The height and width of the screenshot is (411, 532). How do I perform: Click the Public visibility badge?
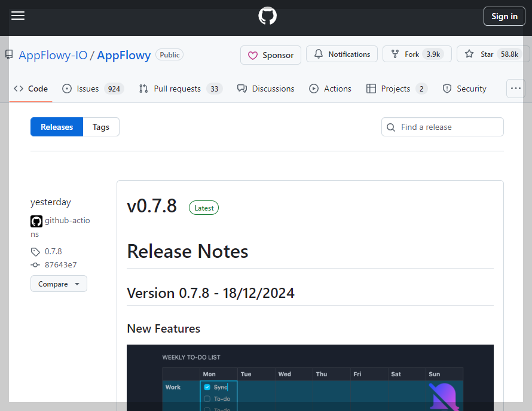[x=169, y=54]
